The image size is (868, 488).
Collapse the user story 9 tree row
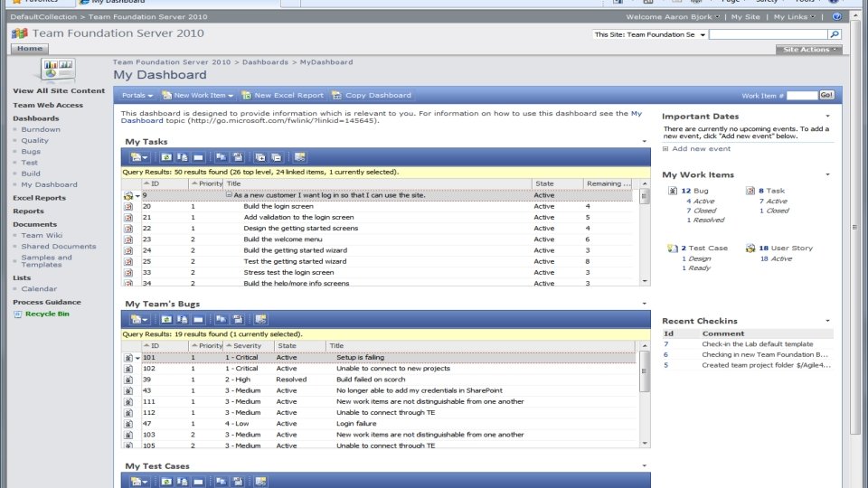[229, 195]
